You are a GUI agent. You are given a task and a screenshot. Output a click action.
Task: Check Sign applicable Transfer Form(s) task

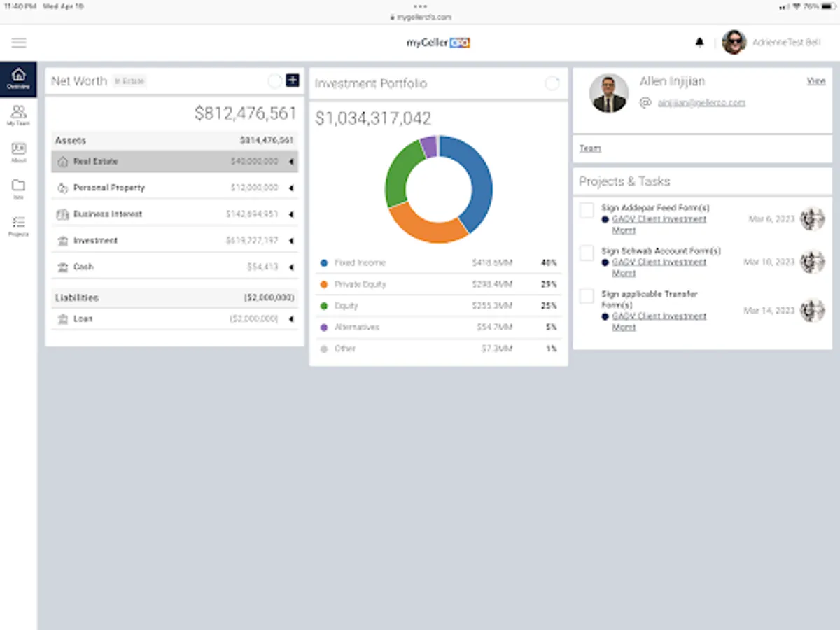pyautogui.click(x=587, y=295)
